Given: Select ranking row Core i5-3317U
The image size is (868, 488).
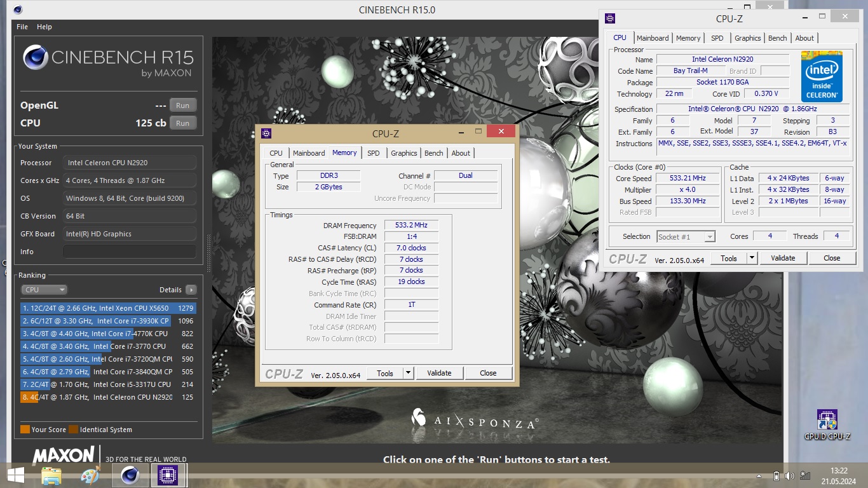Looking at the screenshot, I should click(x=108, y=384).
